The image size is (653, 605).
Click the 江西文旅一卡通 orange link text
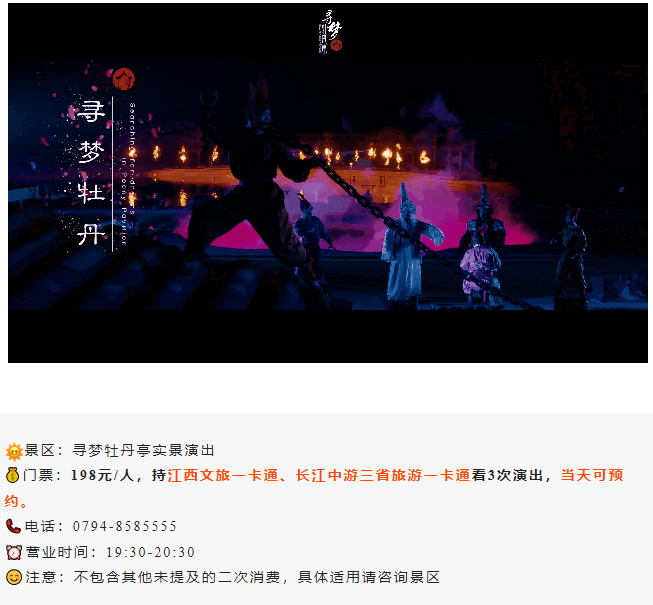pos(222,476)
